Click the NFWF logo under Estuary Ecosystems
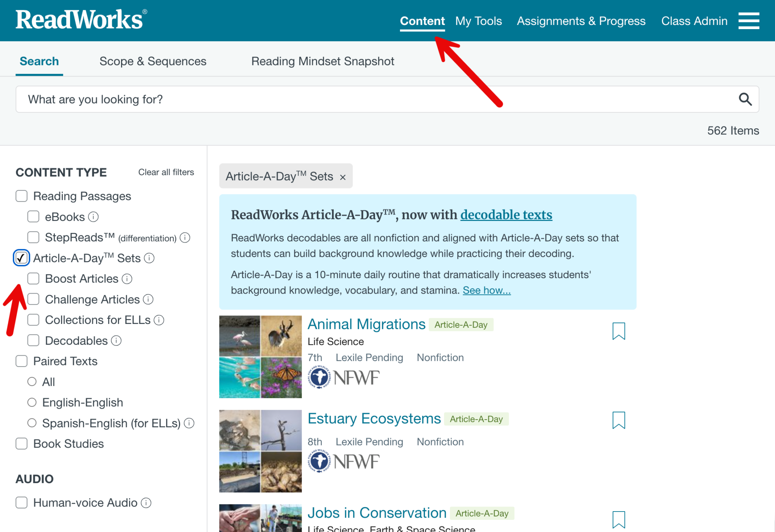775x532 pixels. [x=343, y=461]
